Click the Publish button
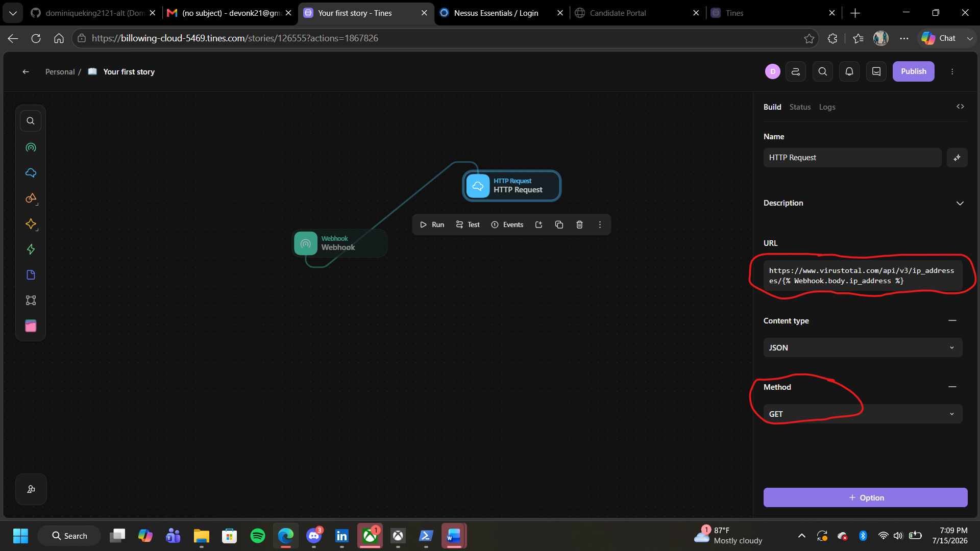980x551 pixels. (x=913, y=71)
